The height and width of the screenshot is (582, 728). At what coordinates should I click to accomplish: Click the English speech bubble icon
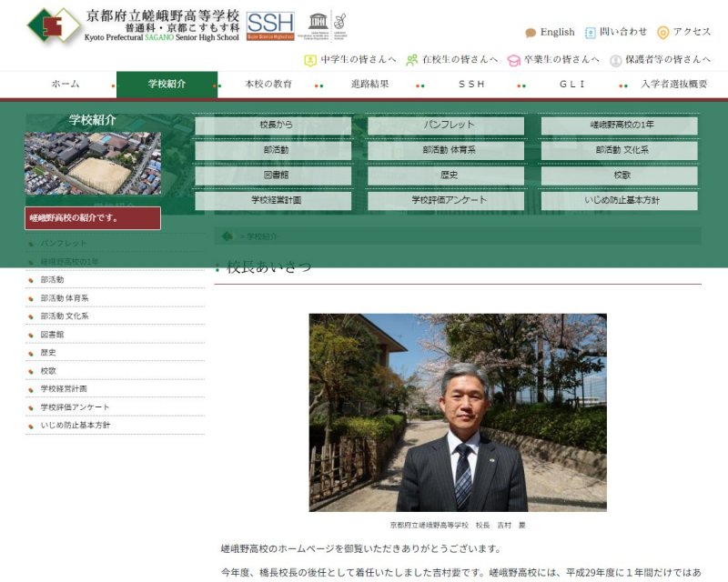(x=531, y=33)
